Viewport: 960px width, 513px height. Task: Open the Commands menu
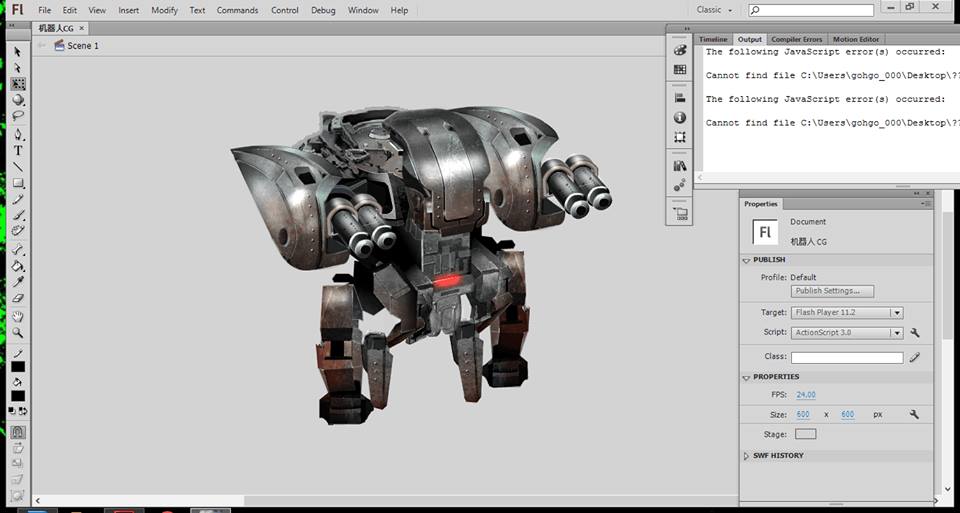(237, 10)
